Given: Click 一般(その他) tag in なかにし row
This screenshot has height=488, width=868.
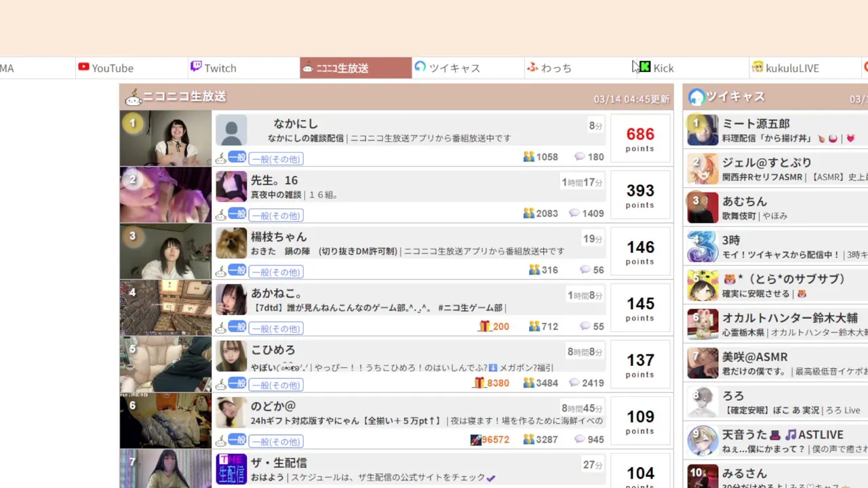Looking at the screenshot, I should coord(275,159).
